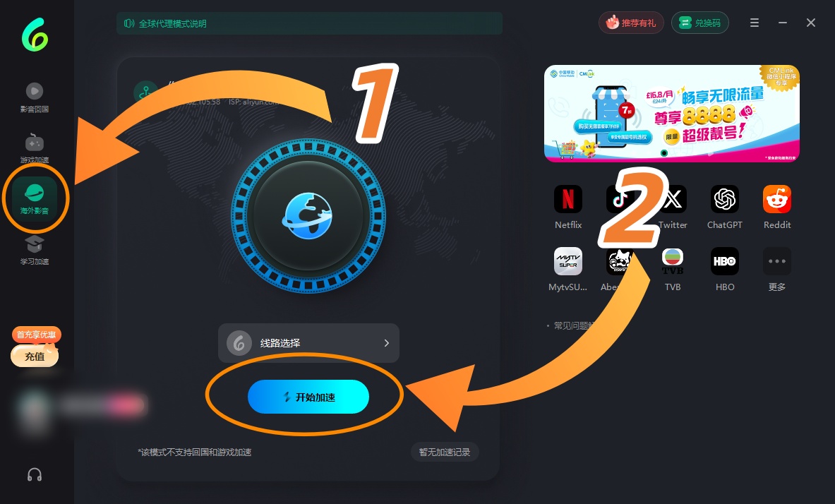Viewport: 835px width, 504px height.
Task: Open the CMLink advertisement banner
Action: pos(671,114)
